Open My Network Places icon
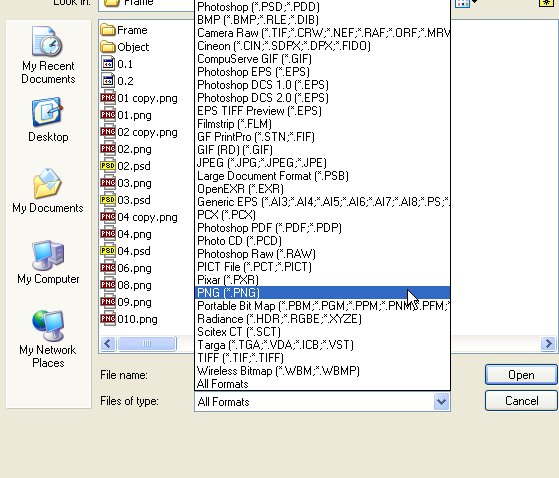 (x=48, y=339)
